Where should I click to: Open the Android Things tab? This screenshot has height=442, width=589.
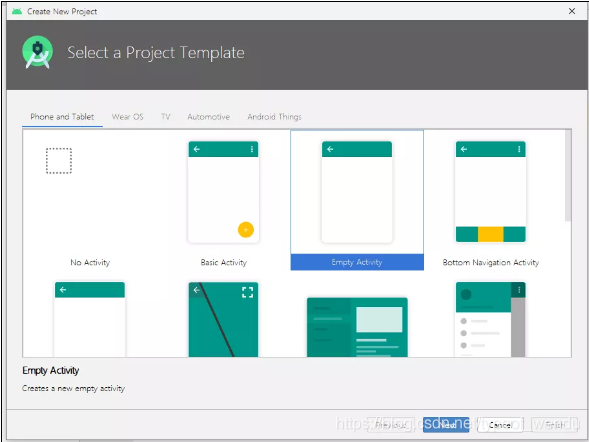click(274, 117)
